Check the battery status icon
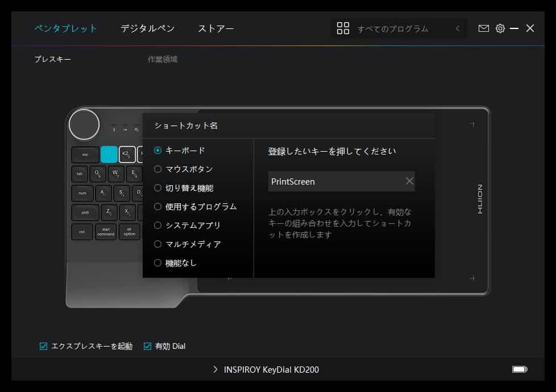 click(x=520, y=369)
